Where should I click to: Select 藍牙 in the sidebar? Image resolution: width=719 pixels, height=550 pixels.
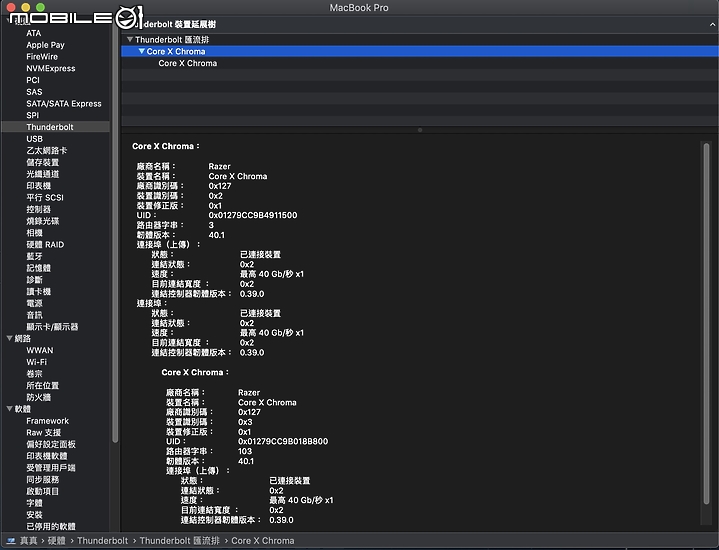[34, 256]
